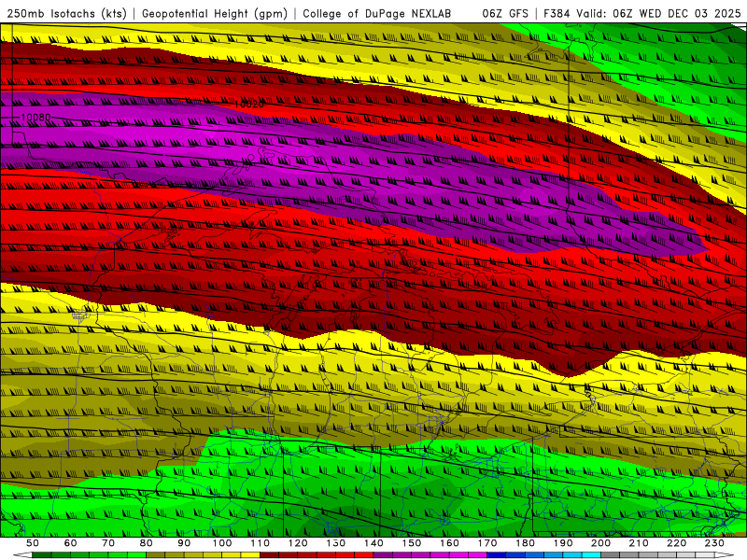
Task: Click the '200' value on the color scale
Action: coord(600,543)
